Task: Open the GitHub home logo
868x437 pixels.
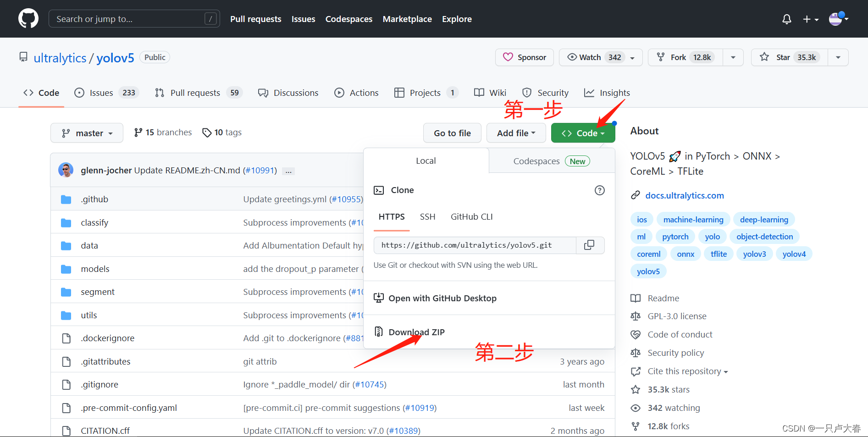Action: 28,19
